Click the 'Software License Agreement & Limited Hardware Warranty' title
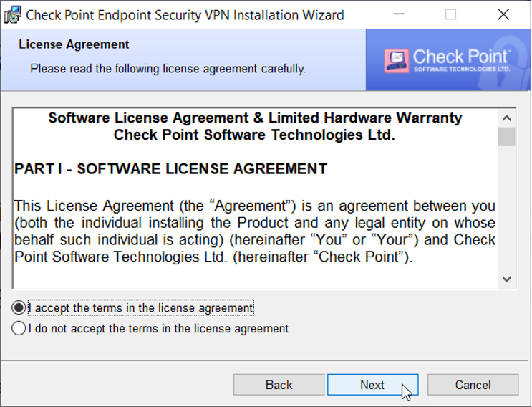Image resolution: width=532 pixels, height=407 pixels. click(255, 118)
